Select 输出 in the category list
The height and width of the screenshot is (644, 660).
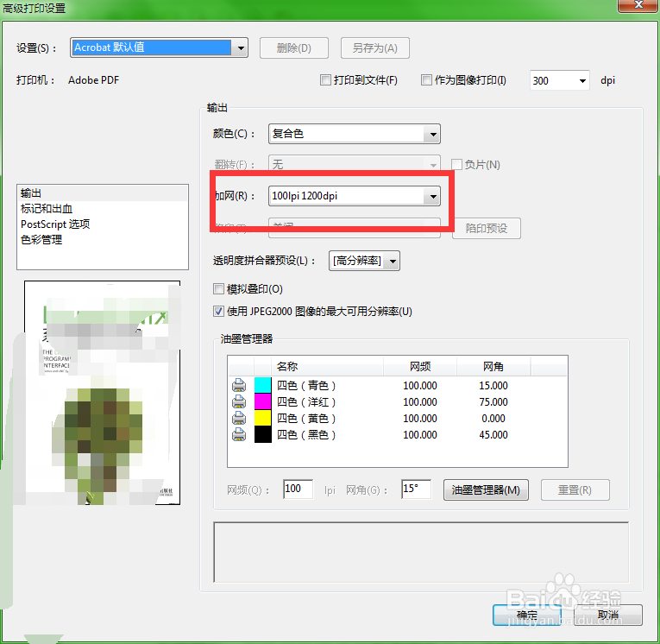click(x=103, y=193)
